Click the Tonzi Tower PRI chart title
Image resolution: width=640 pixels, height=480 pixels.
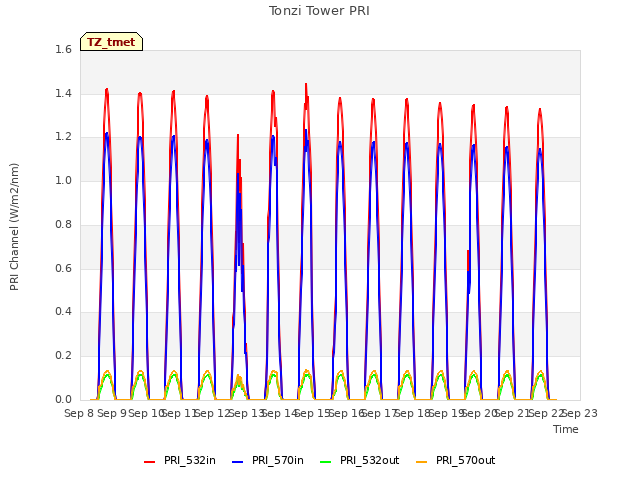[319, 11]
